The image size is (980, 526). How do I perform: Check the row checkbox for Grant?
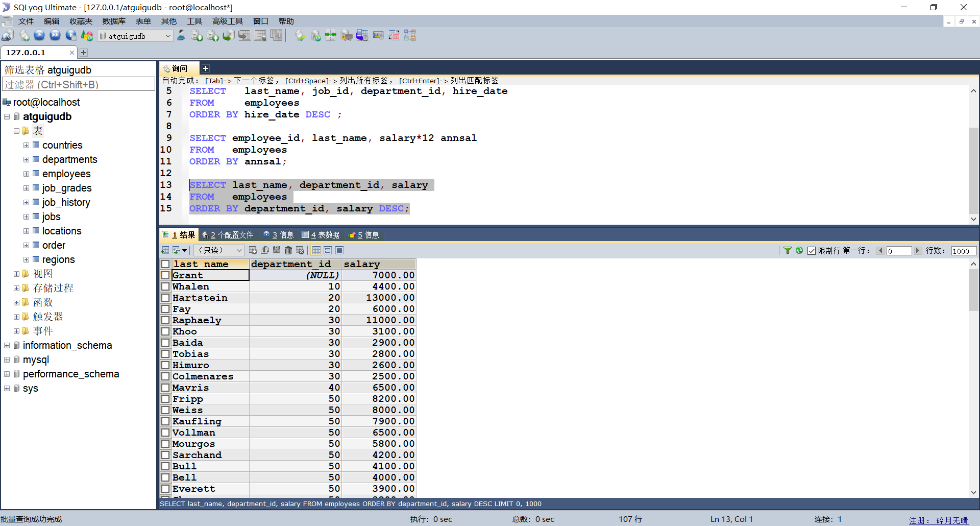point(165,275)
